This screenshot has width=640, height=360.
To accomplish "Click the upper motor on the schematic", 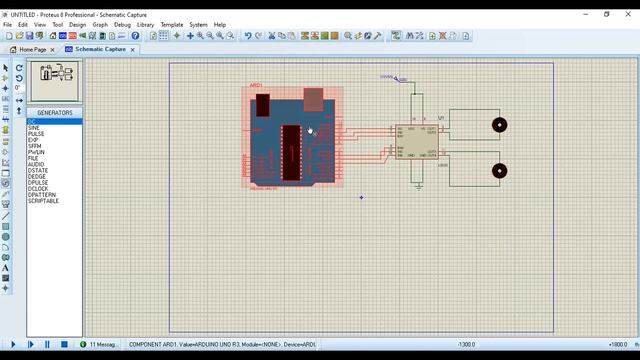I will 500,125.
